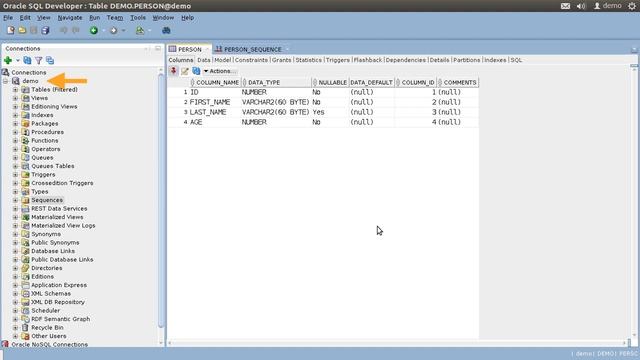640x360 pixels.
Task: Expand the Sequences node
Action: (16, 200)
